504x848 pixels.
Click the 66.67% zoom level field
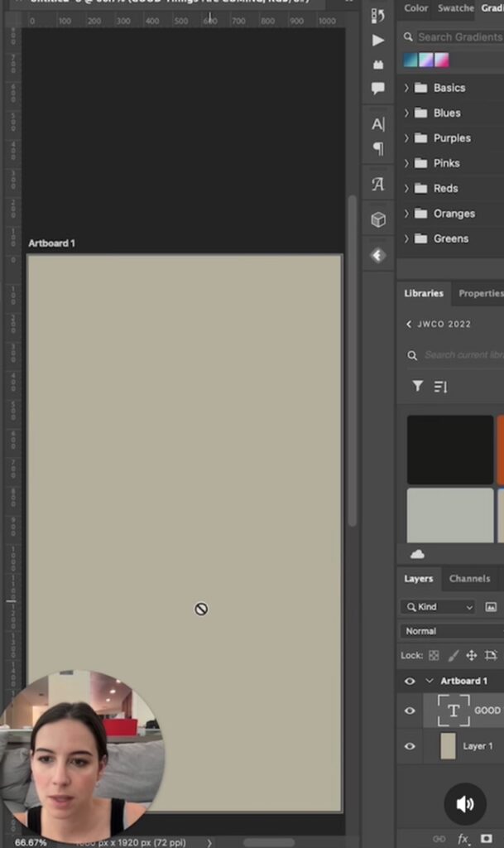[x=31, y=842]
